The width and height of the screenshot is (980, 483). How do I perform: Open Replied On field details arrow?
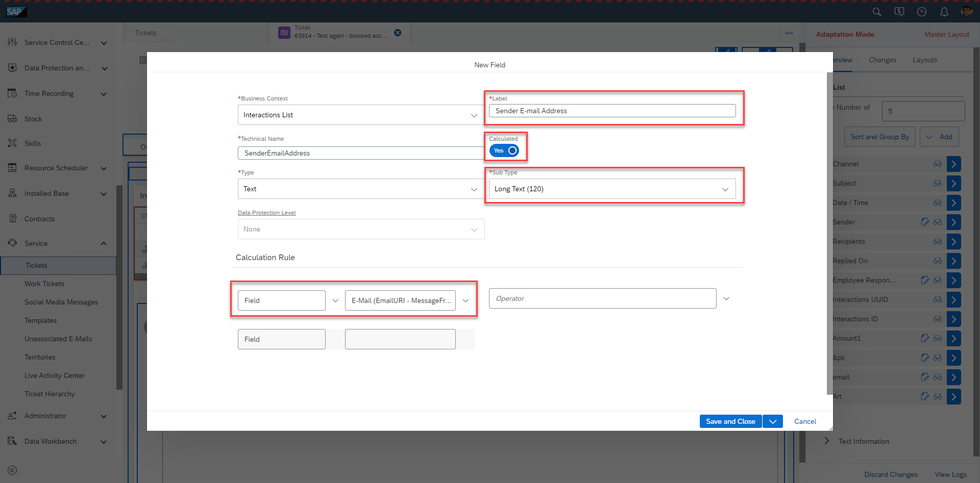[x=953, y=261]
